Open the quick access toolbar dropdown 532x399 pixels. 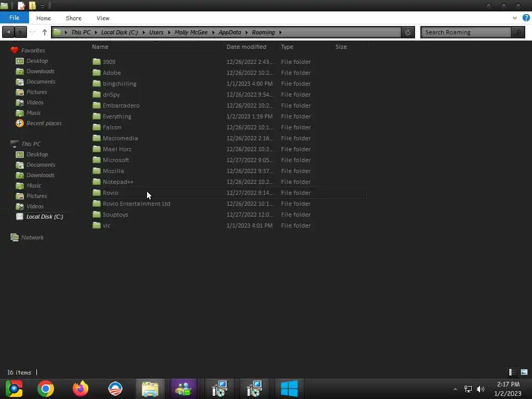click(42, 6)
